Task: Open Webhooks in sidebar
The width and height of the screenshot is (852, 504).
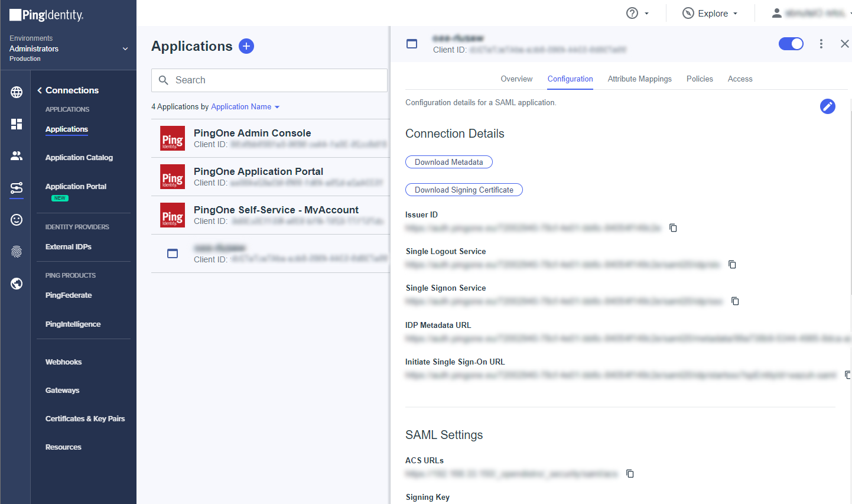Action: point(63,362)
